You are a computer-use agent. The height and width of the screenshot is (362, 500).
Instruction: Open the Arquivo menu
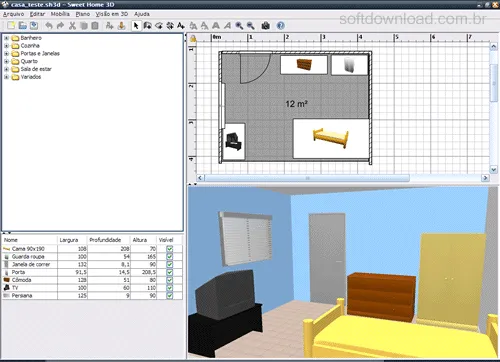[14, 14]
